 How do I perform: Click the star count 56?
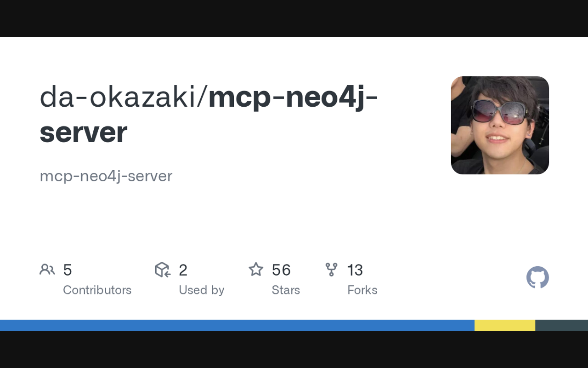pos(281,270)
